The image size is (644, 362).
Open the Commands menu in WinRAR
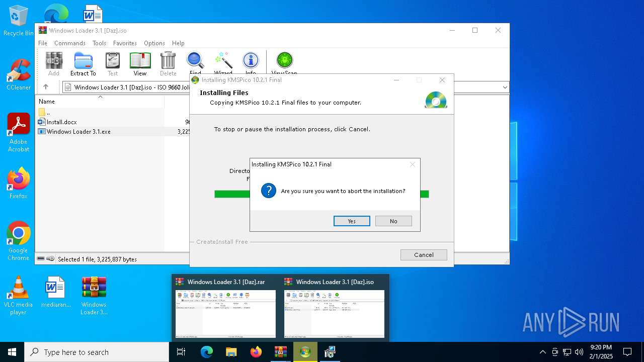(x=70, y=43)
